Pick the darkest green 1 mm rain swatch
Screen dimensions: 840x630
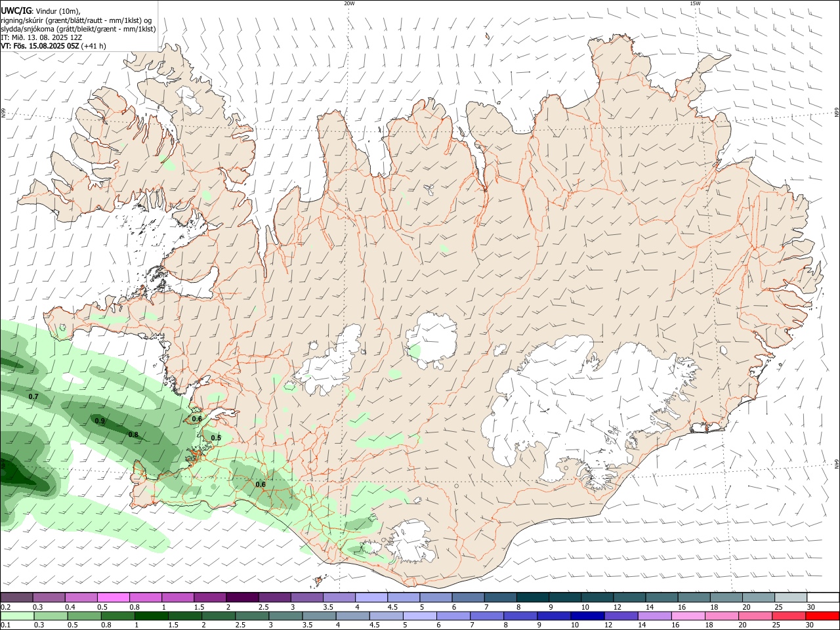tap(151, 616)
